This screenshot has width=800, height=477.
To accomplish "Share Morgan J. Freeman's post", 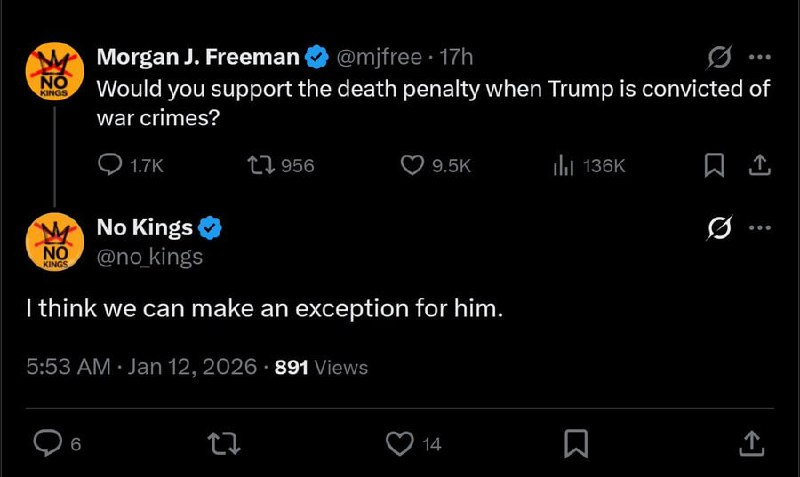I will pos(759,166).
